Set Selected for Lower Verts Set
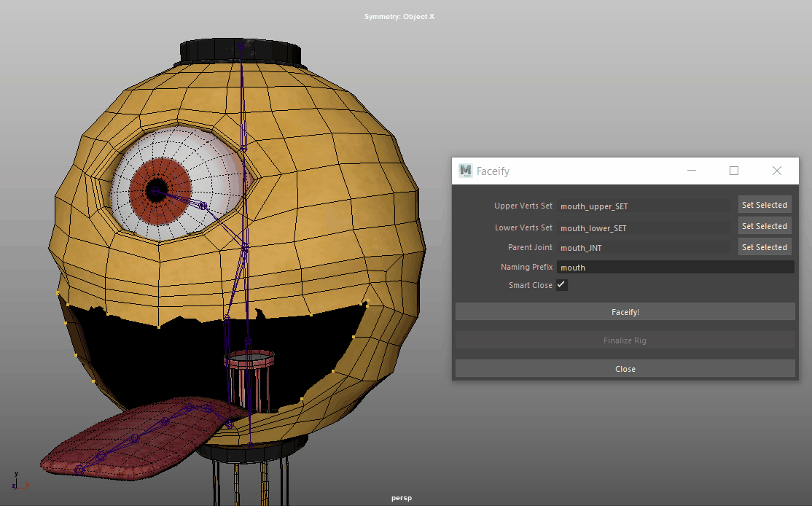 765,226
